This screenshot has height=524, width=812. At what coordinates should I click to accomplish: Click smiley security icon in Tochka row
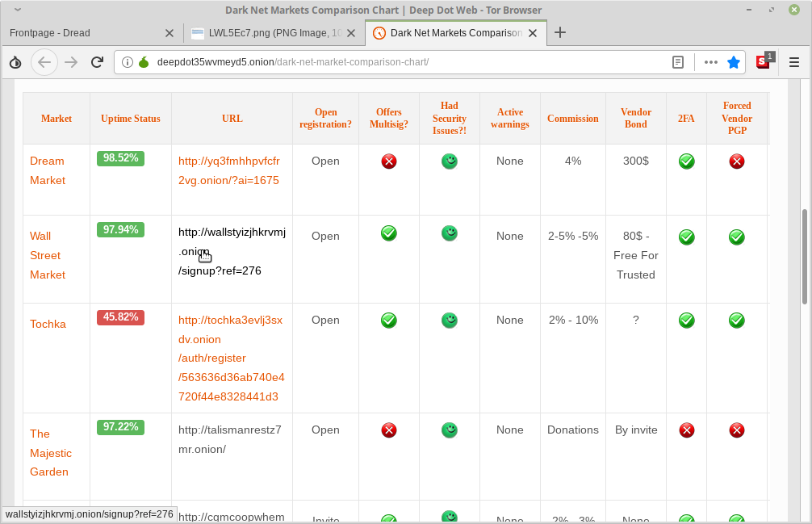point(450,320)
